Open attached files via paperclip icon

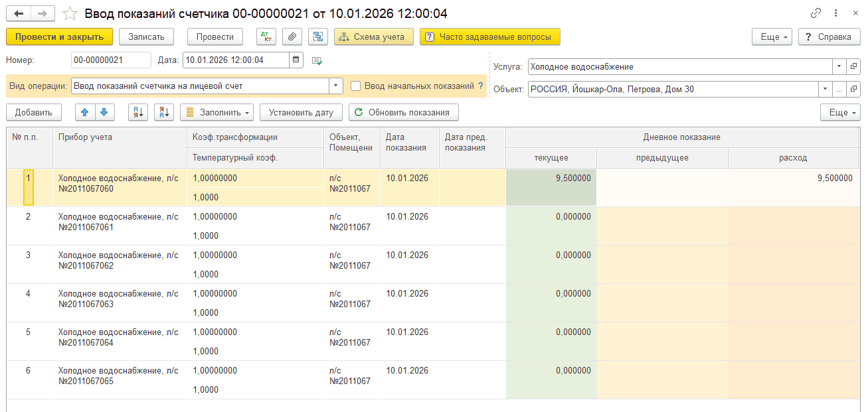tap(292, 36)
